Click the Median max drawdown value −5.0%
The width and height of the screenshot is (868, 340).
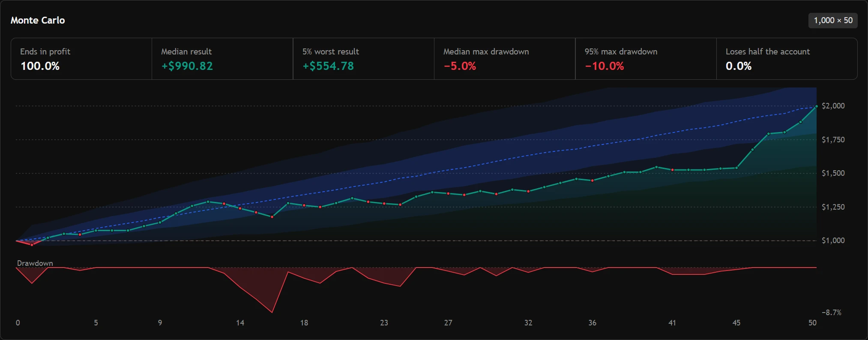pyautogui.click(x=460, y=66)
